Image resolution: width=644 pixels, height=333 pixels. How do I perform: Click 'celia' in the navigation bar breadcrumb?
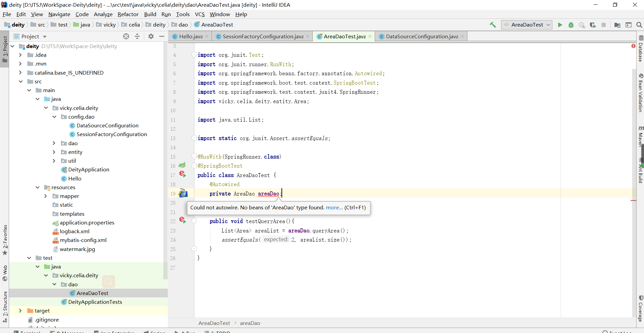coord(134,25)
